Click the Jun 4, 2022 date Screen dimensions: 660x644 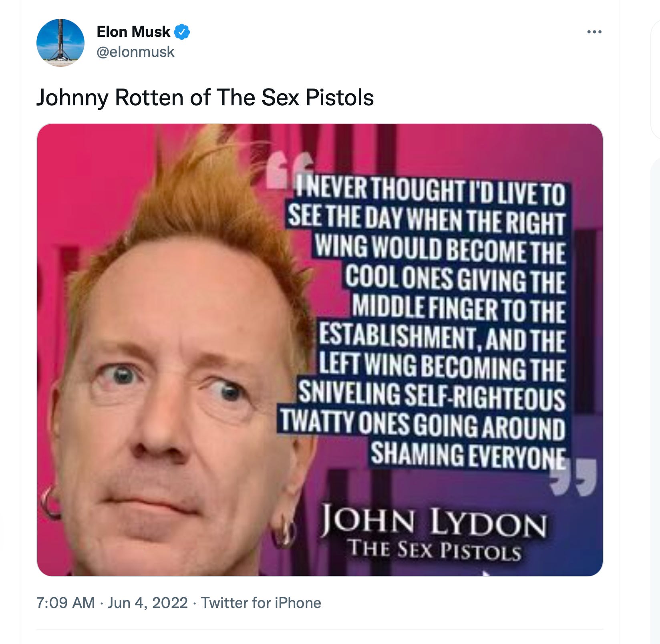pos(147,602)
